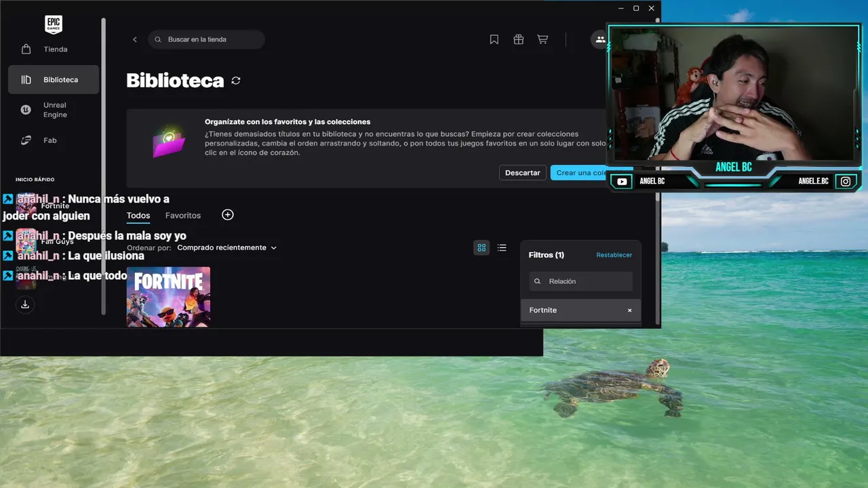Close the Epic Games Launcher window
Image resolution: width=868 pixels, height=488 pixels.
(x=652, y=8)
